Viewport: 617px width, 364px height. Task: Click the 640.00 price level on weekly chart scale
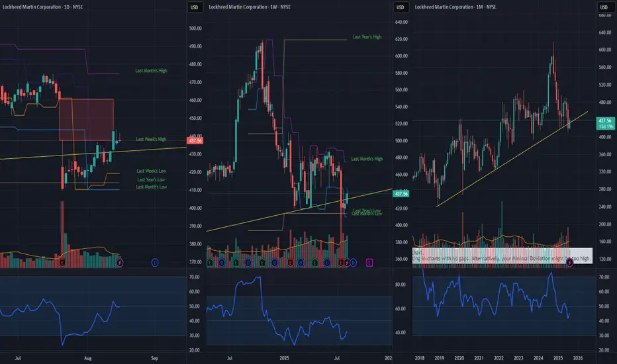[401, 22]
